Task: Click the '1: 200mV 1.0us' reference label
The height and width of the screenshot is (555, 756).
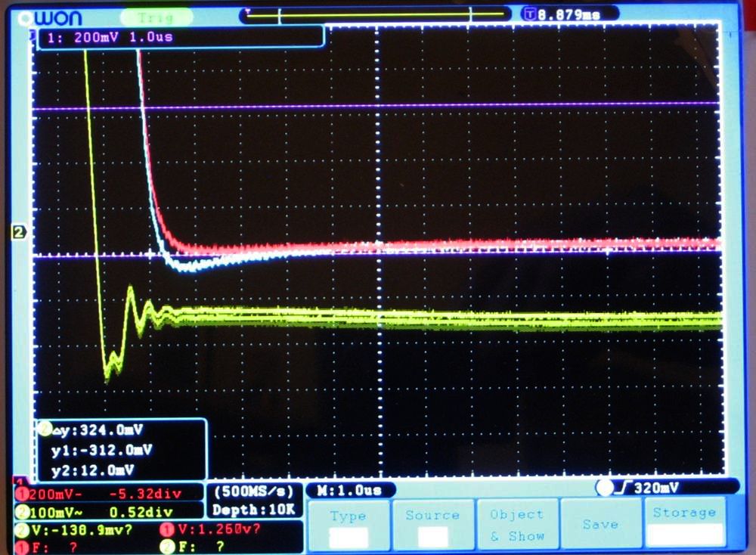Action: click(110, 37)
